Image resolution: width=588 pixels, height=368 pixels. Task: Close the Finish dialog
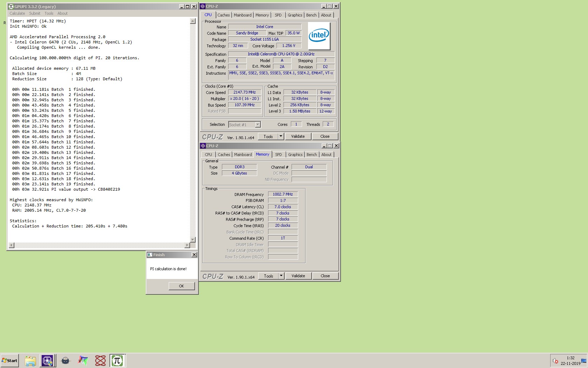tap(194, 255)
